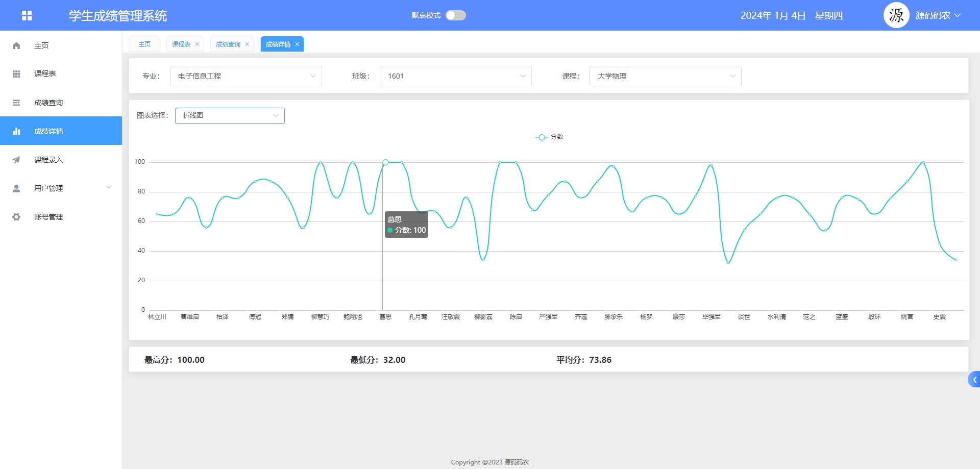This screenshot has width=980, height=469.
Task: Select 成绩详情 in the sidebar
Action: 61,131
